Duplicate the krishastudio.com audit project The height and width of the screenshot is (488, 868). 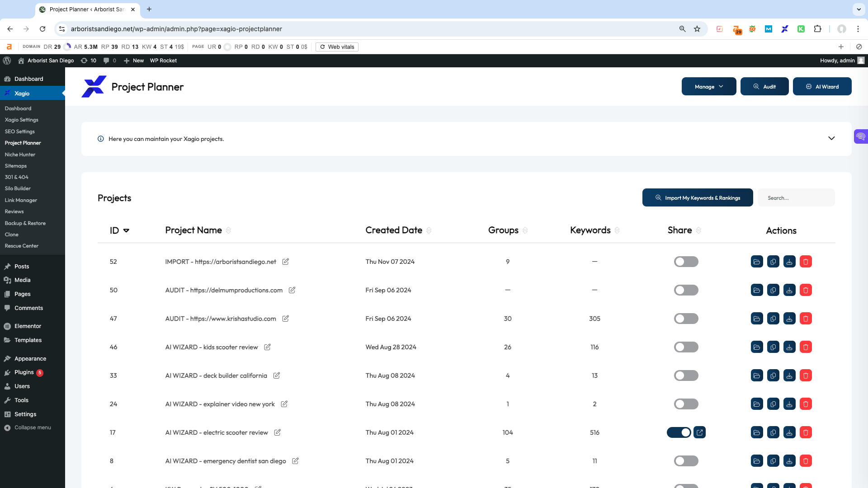tap(773, 319)
